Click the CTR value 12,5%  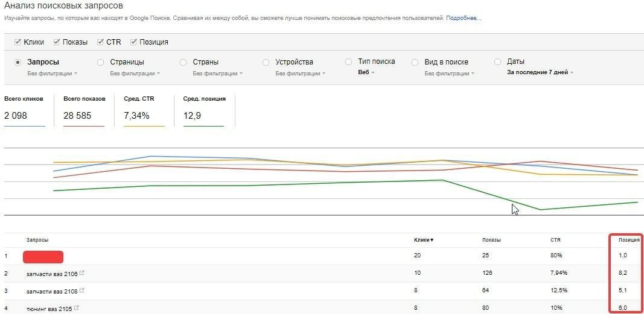pos(558,290)
